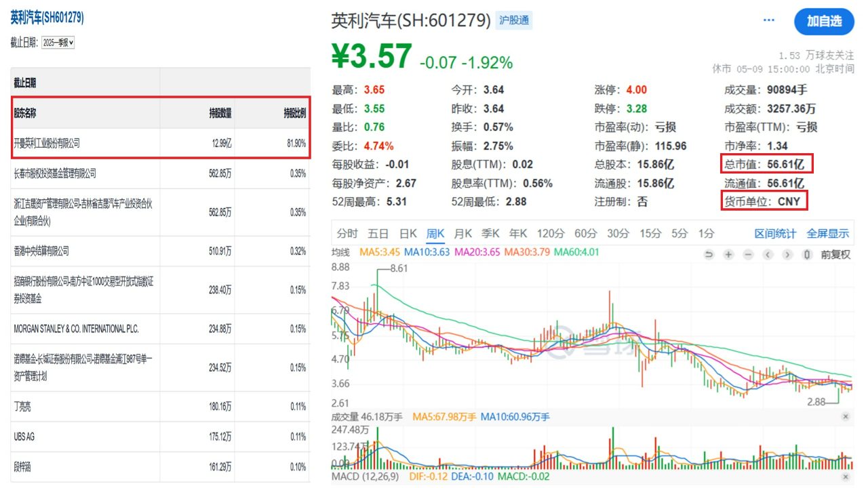Click MORGAN STANLEY & CO. INTERNATIONAL PLC. row
Viewport: 868px width, 488px height.
tap(161, 329)
